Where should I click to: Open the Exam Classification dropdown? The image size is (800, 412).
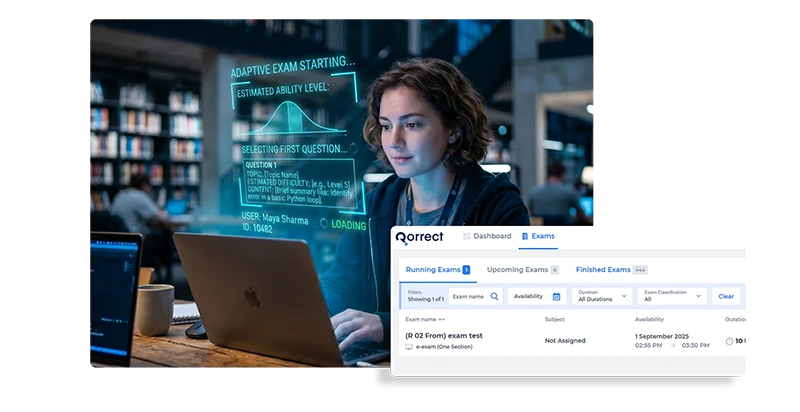(672, 296)
